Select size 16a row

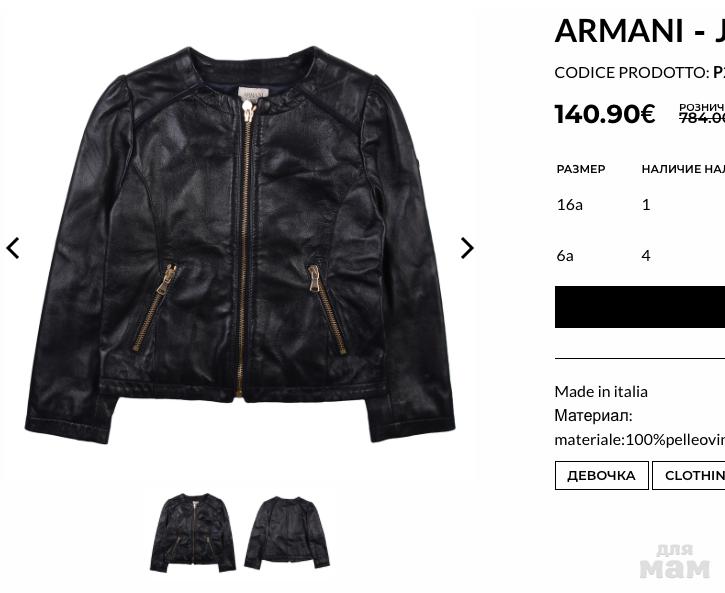tap(640, 204)
